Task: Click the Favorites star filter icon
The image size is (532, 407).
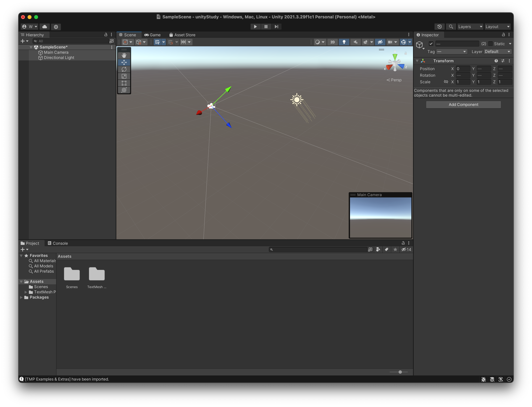Action: pos(395,249)
